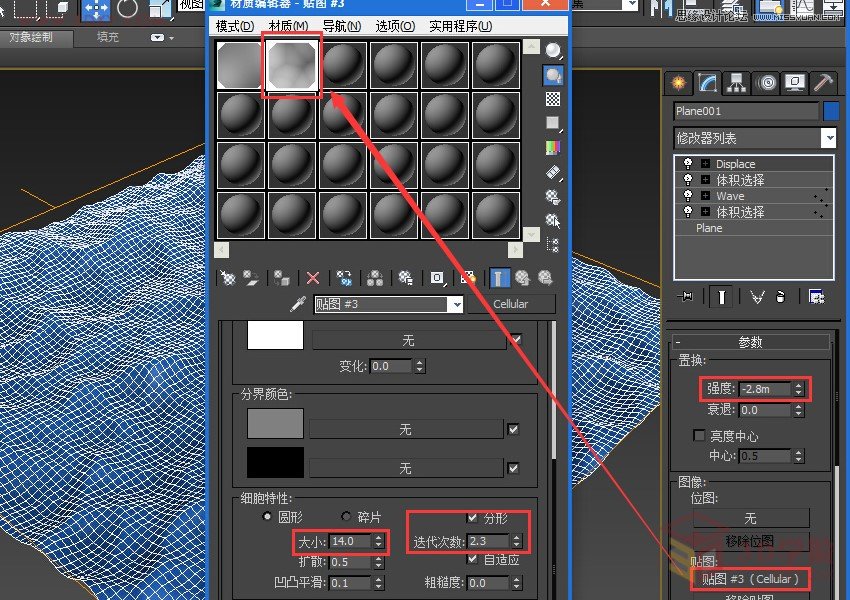Toggle the Backlight icon

pos(553,75)
